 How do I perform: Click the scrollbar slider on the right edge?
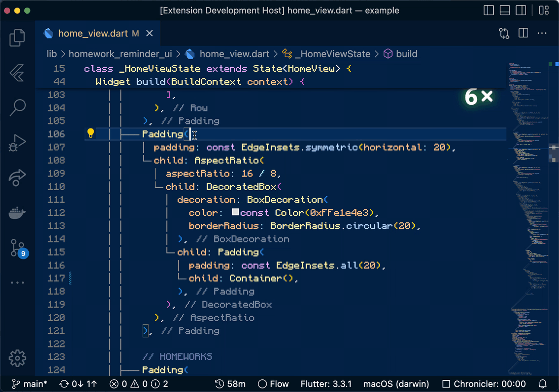coord(553,153)
